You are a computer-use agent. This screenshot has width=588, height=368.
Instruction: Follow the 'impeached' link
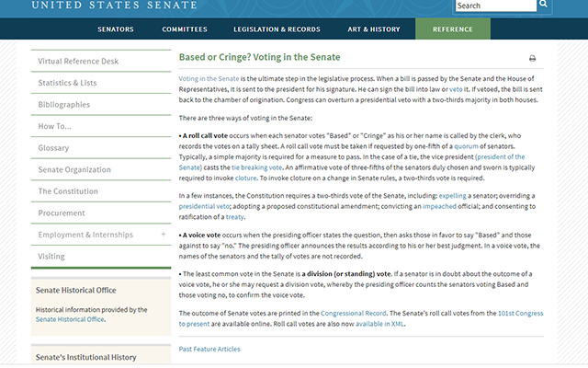coord(439,206)
